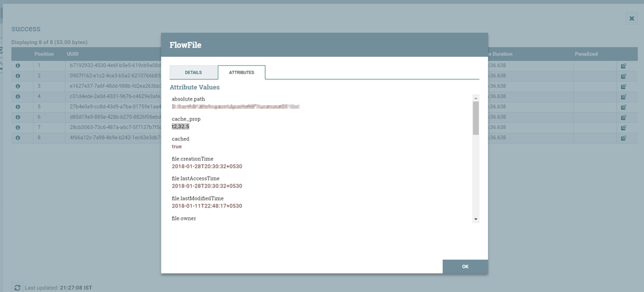View provenance icon for row 8
The image size is (644, 292).
point(623,138)
